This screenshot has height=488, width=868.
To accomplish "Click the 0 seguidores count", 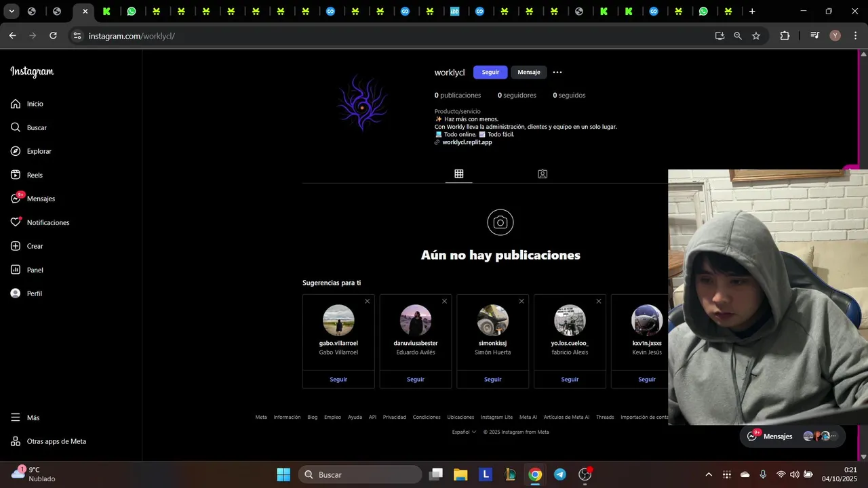I will tap(517, 96).
